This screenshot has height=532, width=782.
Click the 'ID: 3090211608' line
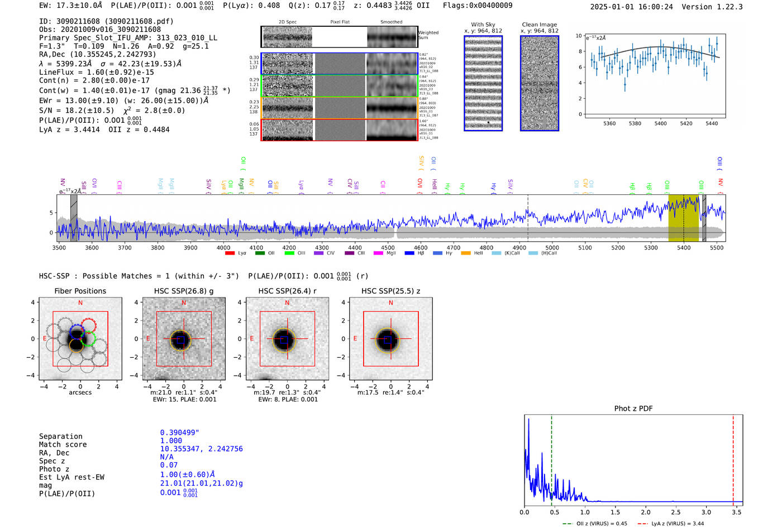pyautogui.click(x=106, y=21)
